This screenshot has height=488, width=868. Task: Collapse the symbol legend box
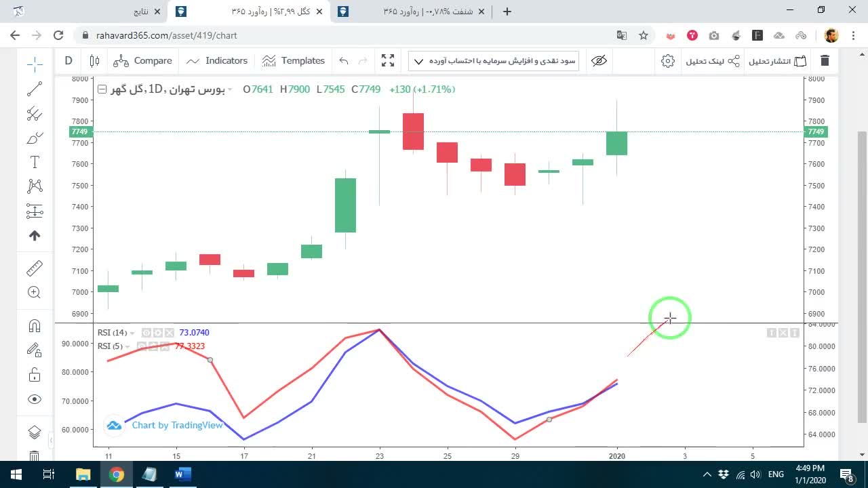pyautogui.click(x=102, y=89)
